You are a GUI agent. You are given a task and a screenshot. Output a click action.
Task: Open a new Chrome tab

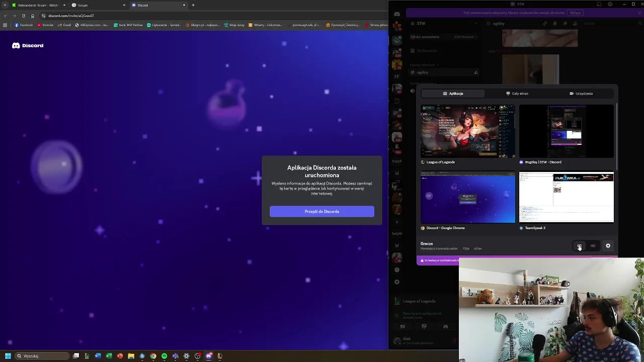[193, 5]
